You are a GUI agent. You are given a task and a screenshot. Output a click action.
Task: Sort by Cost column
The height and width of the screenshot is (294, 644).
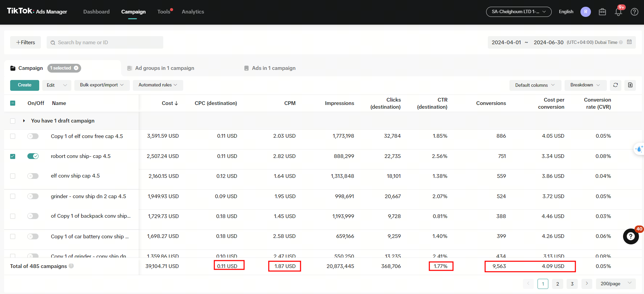170,103
